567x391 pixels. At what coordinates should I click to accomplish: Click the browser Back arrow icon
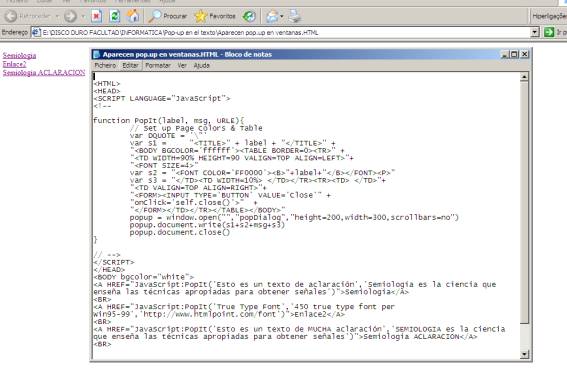click(11, 16)
